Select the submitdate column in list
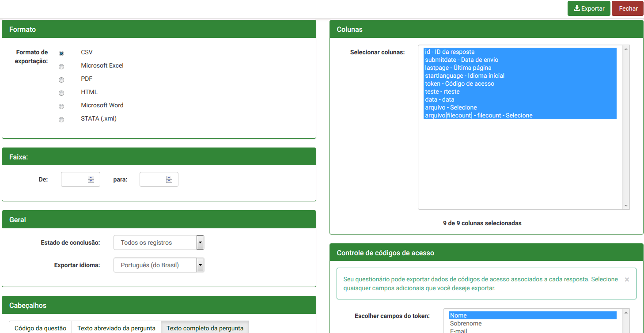The width and height of the screenshot is (644, 333). pyautogui.click(x=462, y=60)
